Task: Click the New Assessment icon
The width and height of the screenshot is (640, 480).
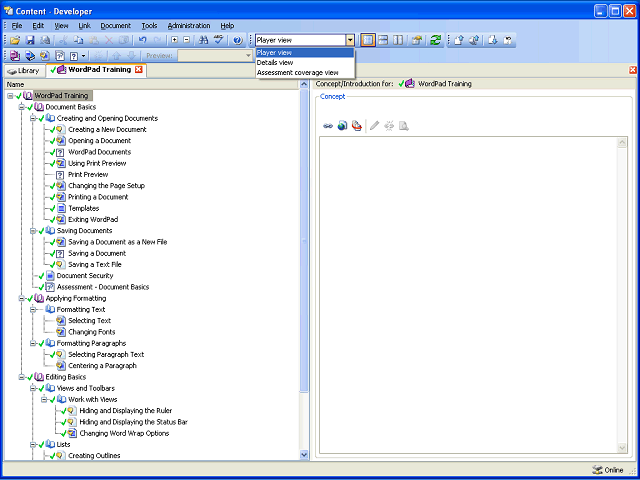Action: [x=60, y=55]
